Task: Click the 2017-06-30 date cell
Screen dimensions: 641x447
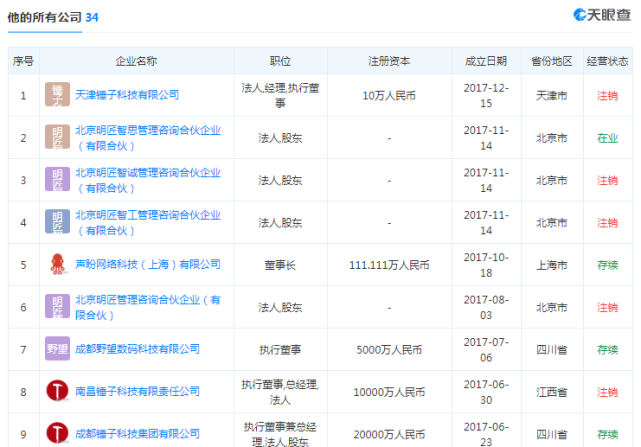Action: (x=486, y=392)
